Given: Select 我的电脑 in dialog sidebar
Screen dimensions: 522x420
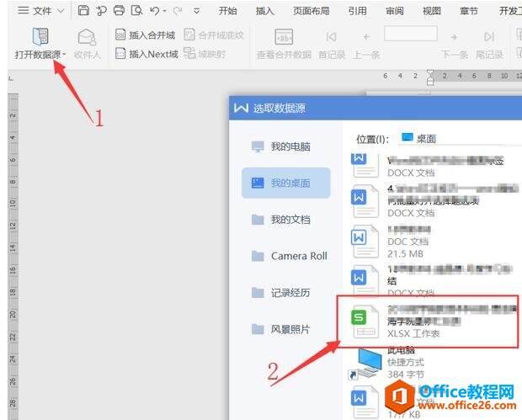Looking at the screenshot, I should tap(286, 146).
